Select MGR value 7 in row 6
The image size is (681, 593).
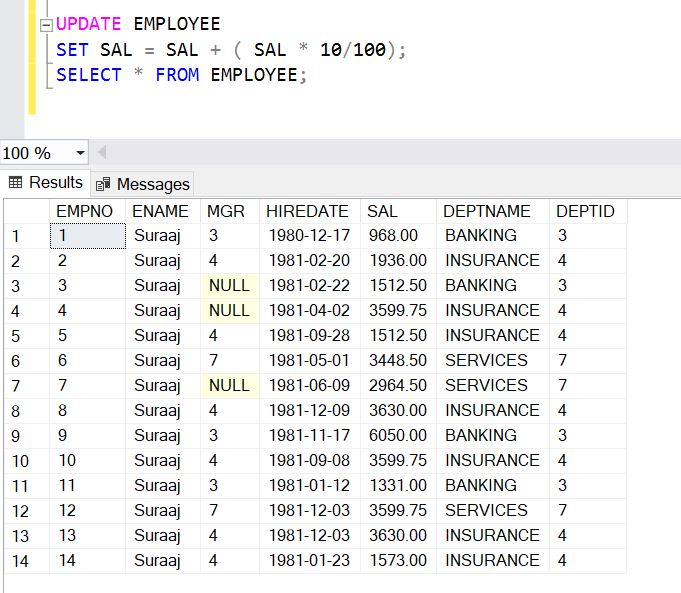[x=230, y=361]
